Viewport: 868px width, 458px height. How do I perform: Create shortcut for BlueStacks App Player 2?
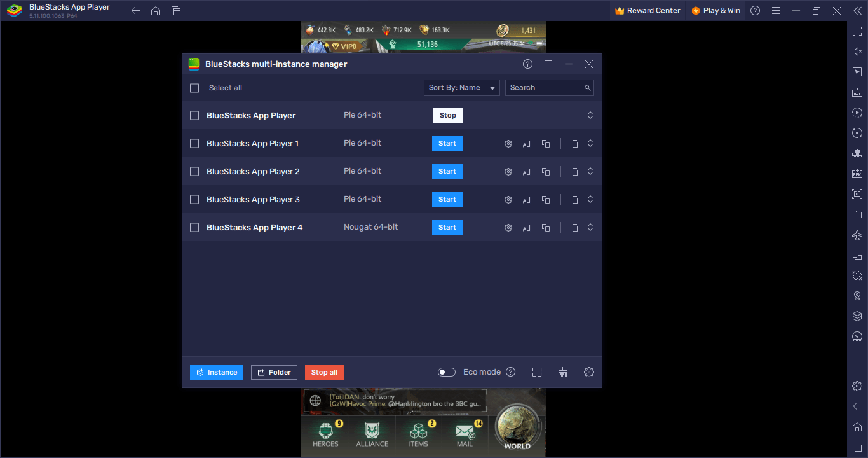click(527, 172)
